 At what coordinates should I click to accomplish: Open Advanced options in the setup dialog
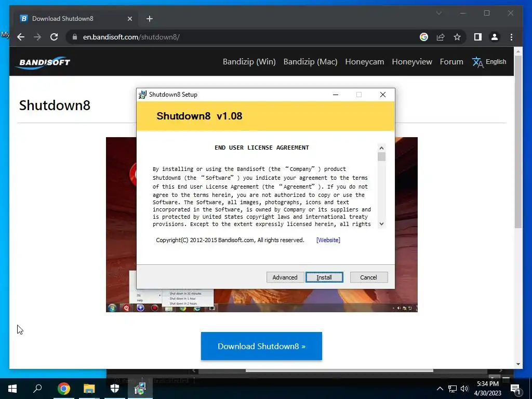(x=285, y=277)
